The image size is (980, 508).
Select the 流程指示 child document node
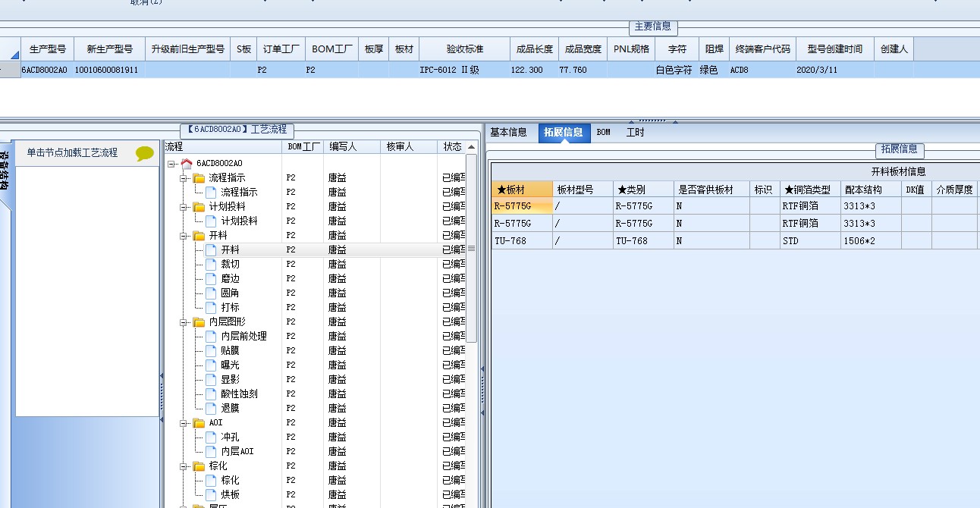(x=239, y=192)
